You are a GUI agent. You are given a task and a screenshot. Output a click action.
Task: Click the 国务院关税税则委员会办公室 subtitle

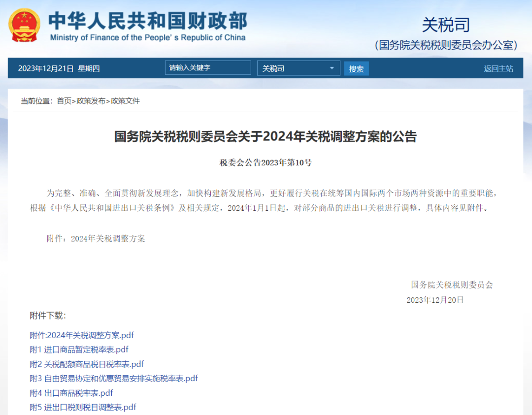(446, 45)
